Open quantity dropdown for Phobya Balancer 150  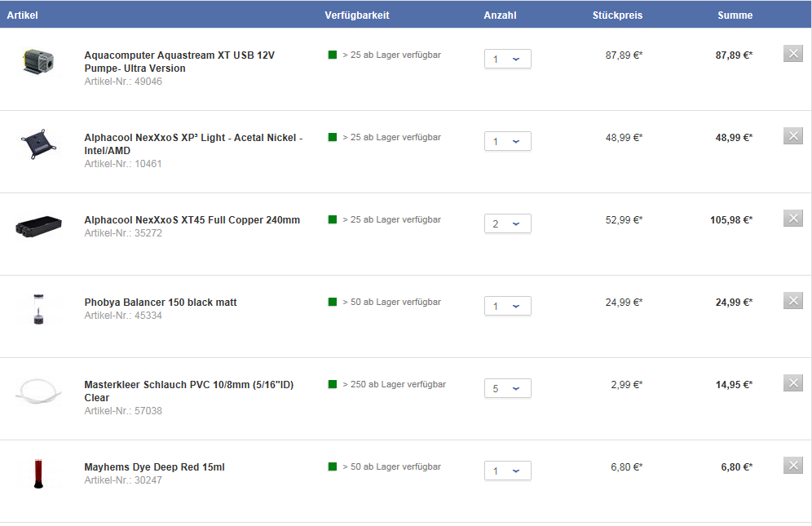[x=507, y=306]
